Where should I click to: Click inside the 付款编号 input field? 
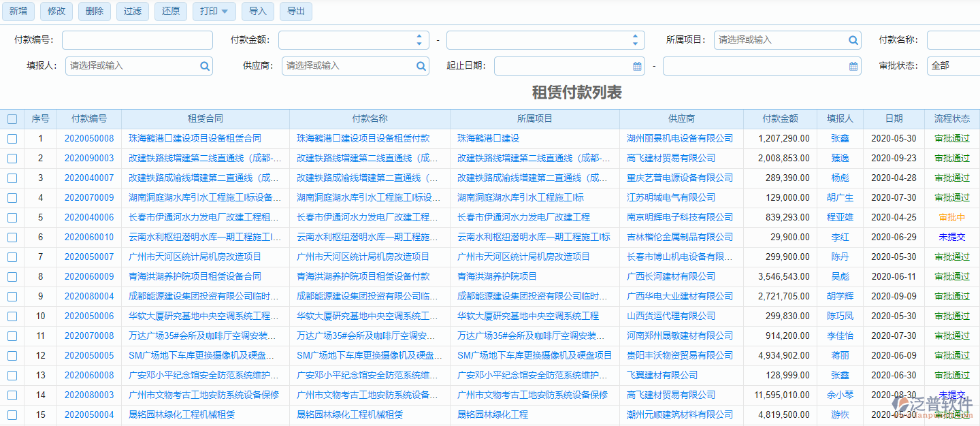tap(136, 40)
